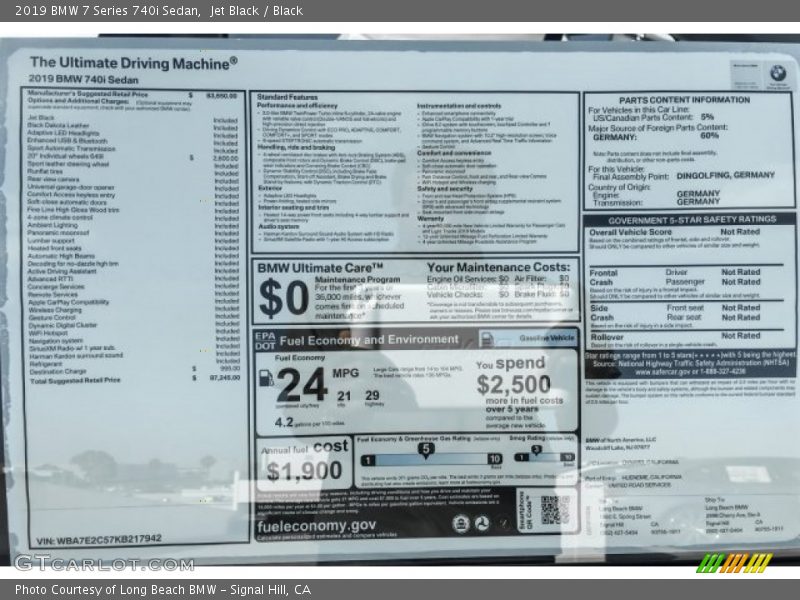Click 'DINGOLFING, GERMANY' final assembly point
The width and height of the screenshot is (800, 600).
pyautogui.click(x=725, y=175)
